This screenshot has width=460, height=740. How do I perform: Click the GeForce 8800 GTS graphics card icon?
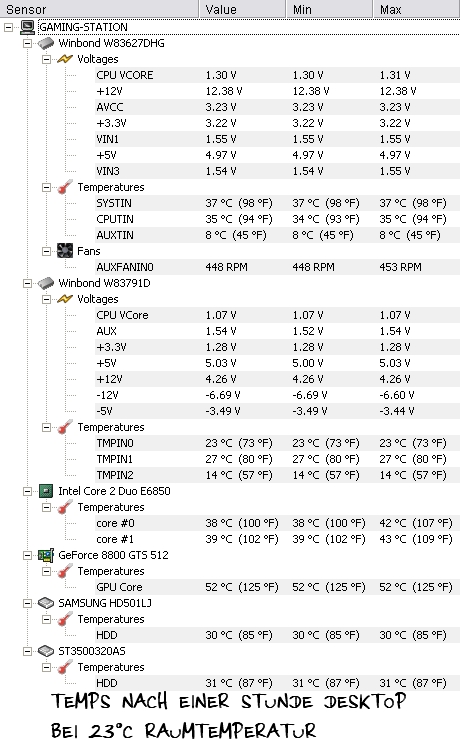pos(46,555)
